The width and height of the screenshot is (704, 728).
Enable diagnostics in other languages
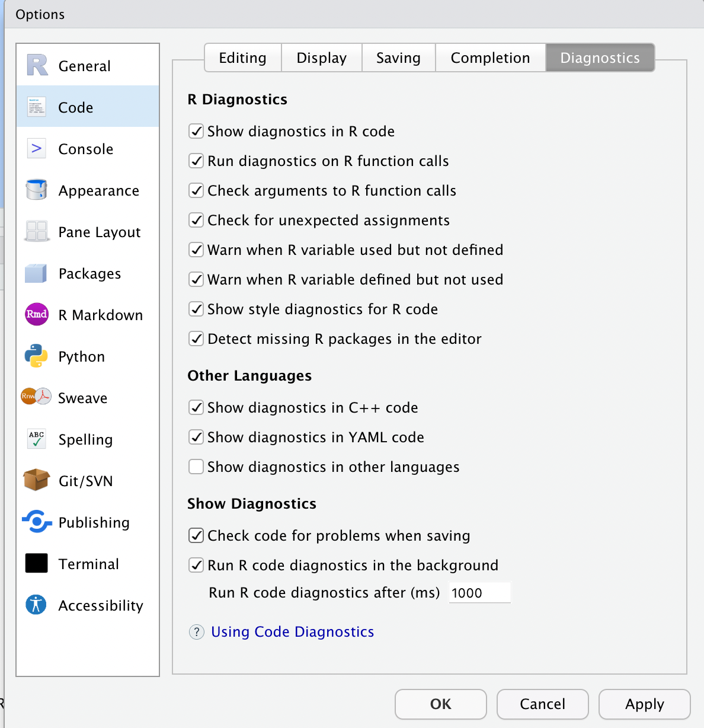click(x=196, y=467)
